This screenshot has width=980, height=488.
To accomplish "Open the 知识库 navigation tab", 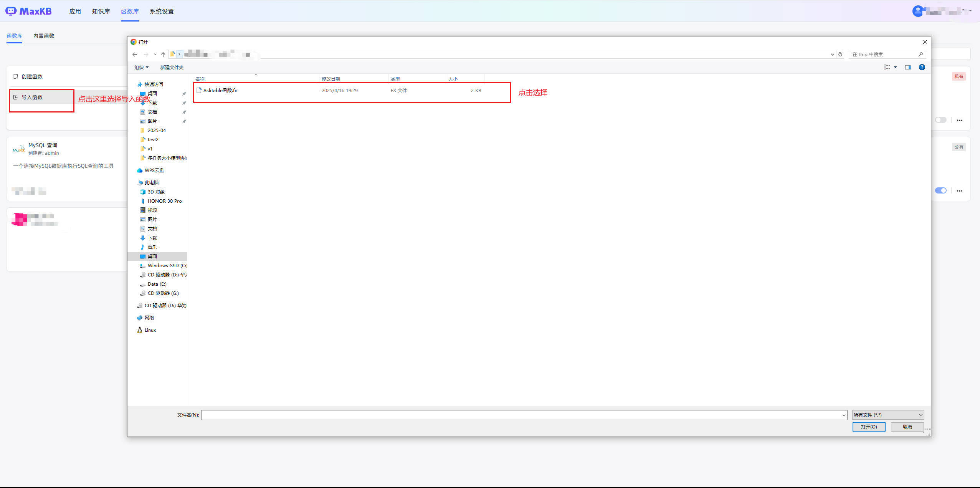I will [x=101, y=12].
